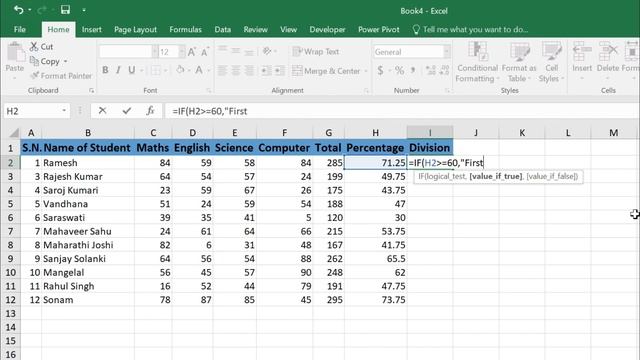Click the font name box
640x360 pixels.
(125, 52)
